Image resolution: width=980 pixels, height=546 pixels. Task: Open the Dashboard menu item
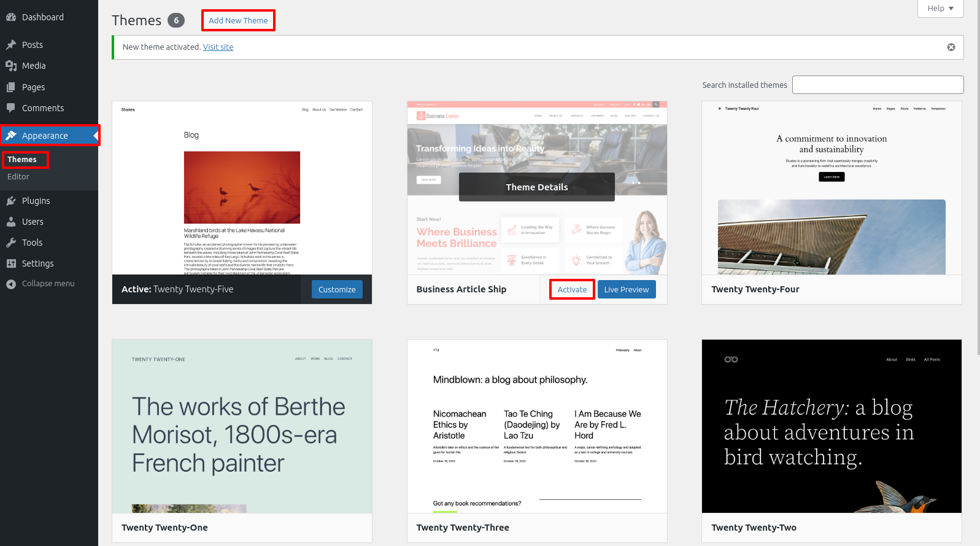(x=49, y=17)
